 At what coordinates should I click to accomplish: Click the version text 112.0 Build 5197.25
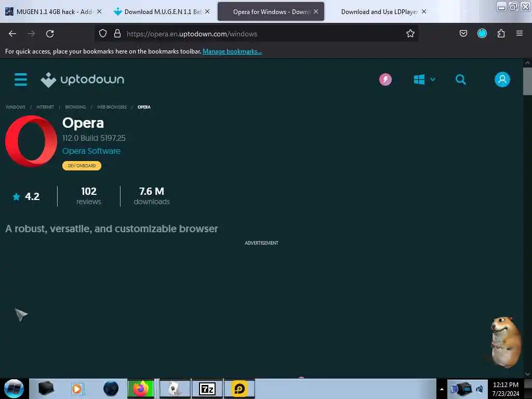pyautogui.click(x=94, y=138)
